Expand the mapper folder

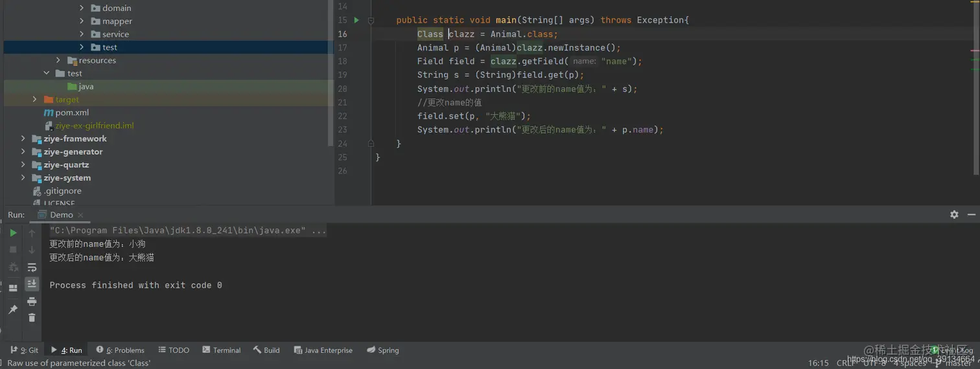click(x=82, y=21)
